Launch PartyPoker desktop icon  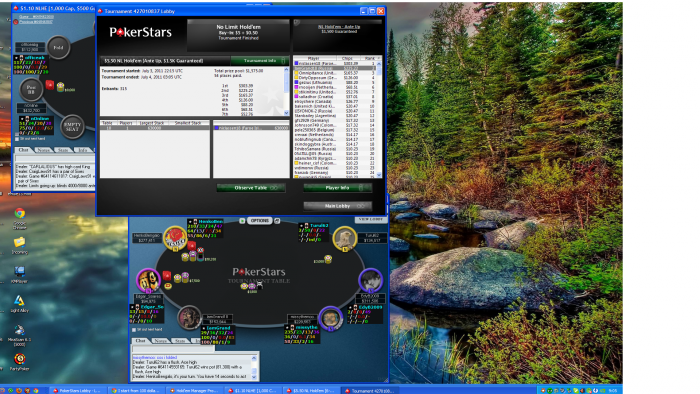[x=19, y=359]
